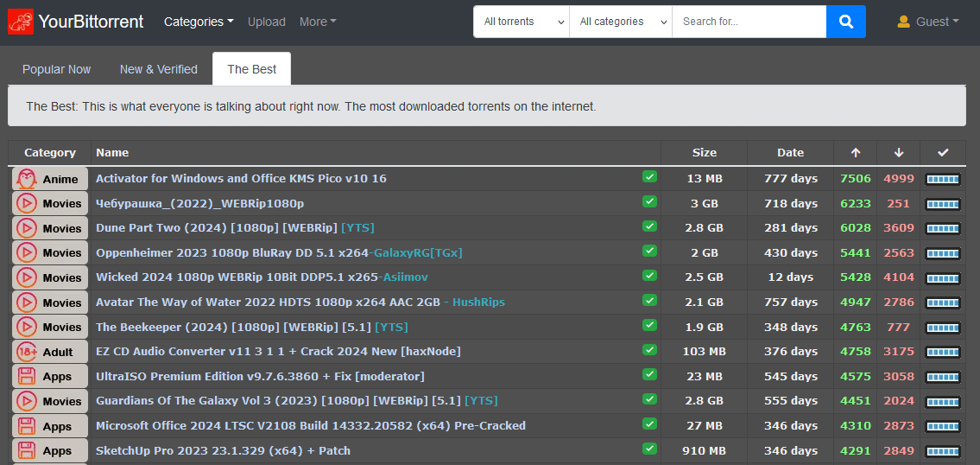The height and width of the screenshot is (465, 980).
Task: Open the Categories dropdown menu
Action: coord(199,22)
